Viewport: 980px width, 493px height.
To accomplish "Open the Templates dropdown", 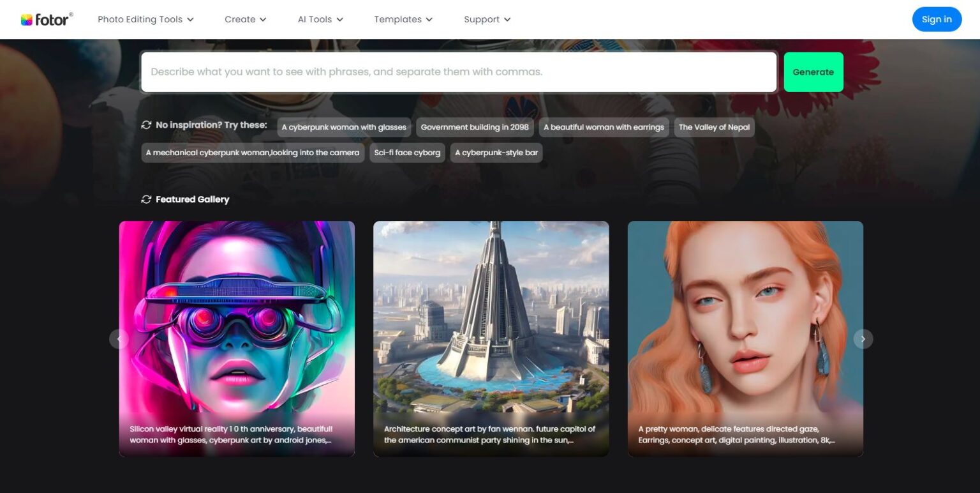I will (x=403, y=19).
